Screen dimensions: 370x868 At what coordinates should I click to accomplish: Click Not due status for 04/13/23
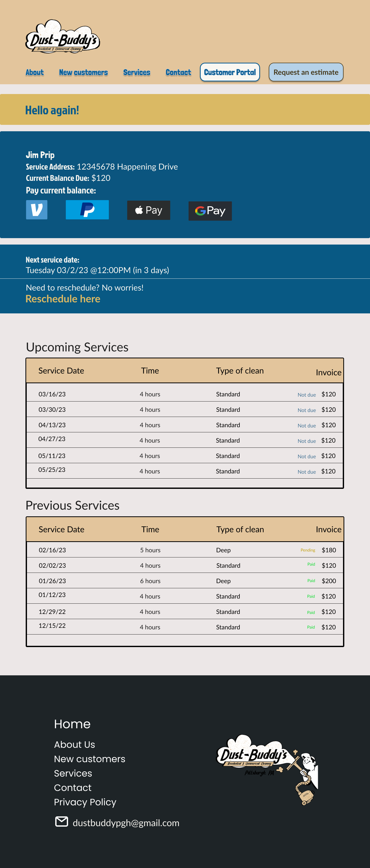coord(307,426)
